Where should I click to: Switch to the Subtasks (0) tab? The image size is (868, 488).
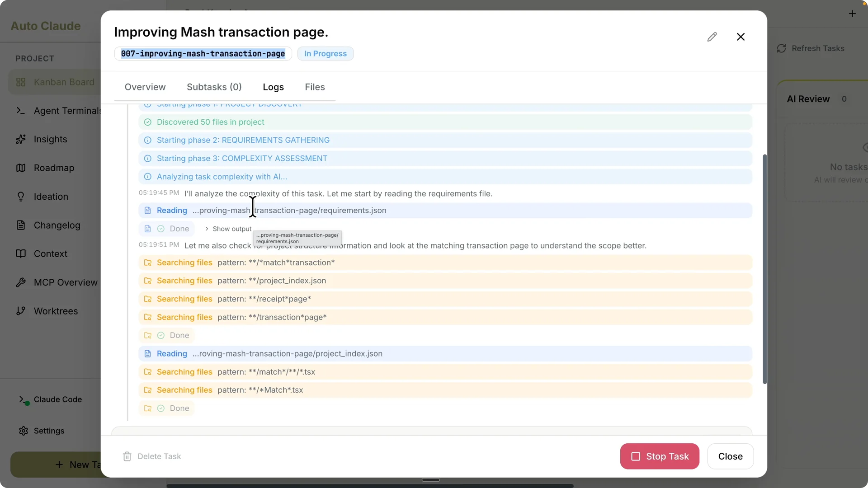[x=214, y=87]
